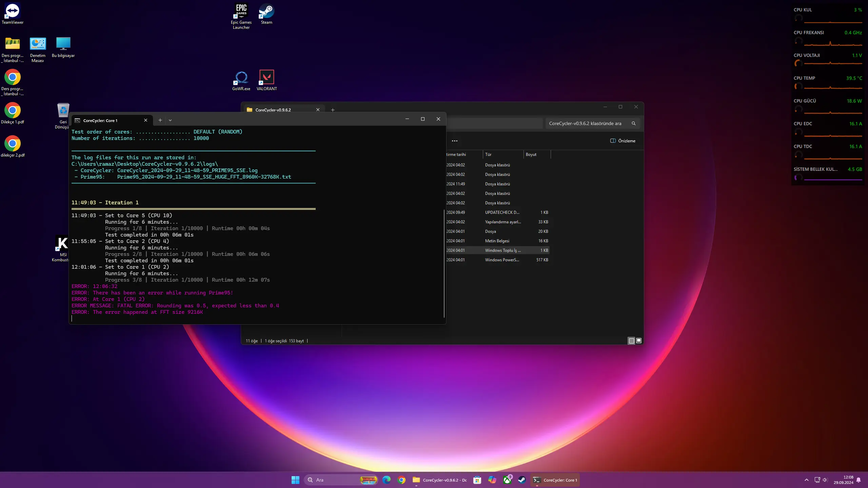Screen dimensions: 868x488
Task: Open the Explorer three-dots more options menu
Action: point(455,141)
